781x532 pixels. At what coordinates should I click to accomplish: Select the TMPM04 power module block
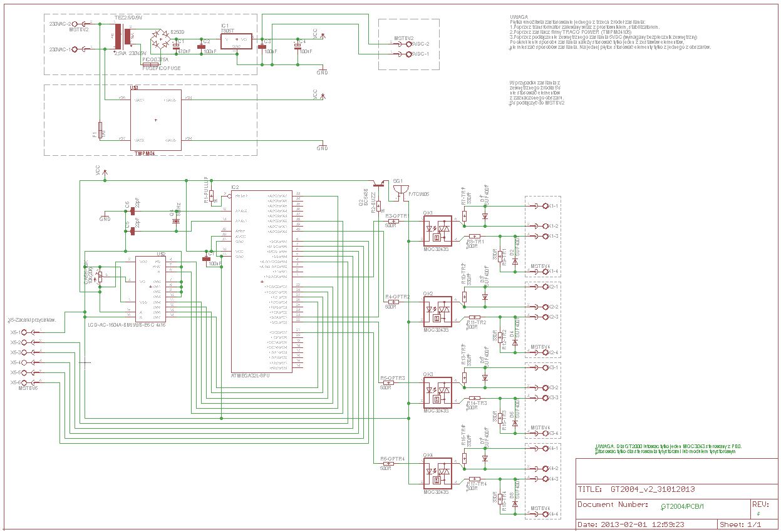click(x=155, y=120)
